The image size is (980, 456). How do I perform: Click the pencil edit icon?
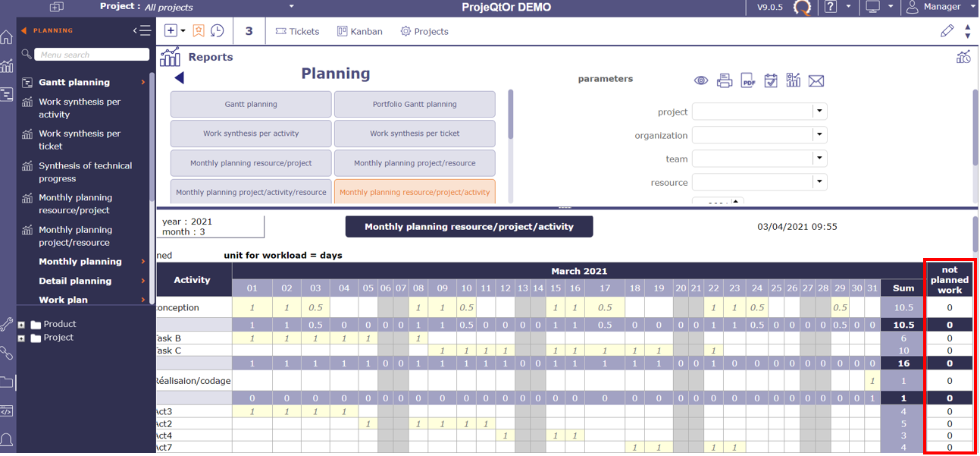click(947, 31)
